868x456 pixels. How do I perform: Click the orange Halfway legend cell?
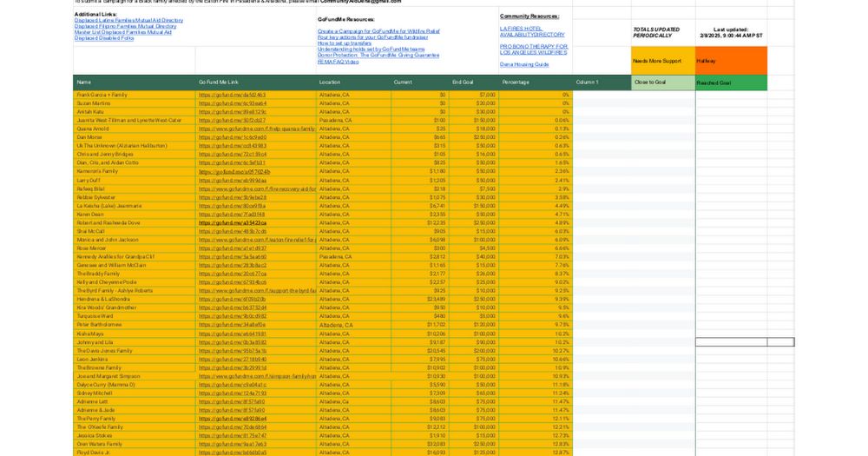(x=731, y=61)
